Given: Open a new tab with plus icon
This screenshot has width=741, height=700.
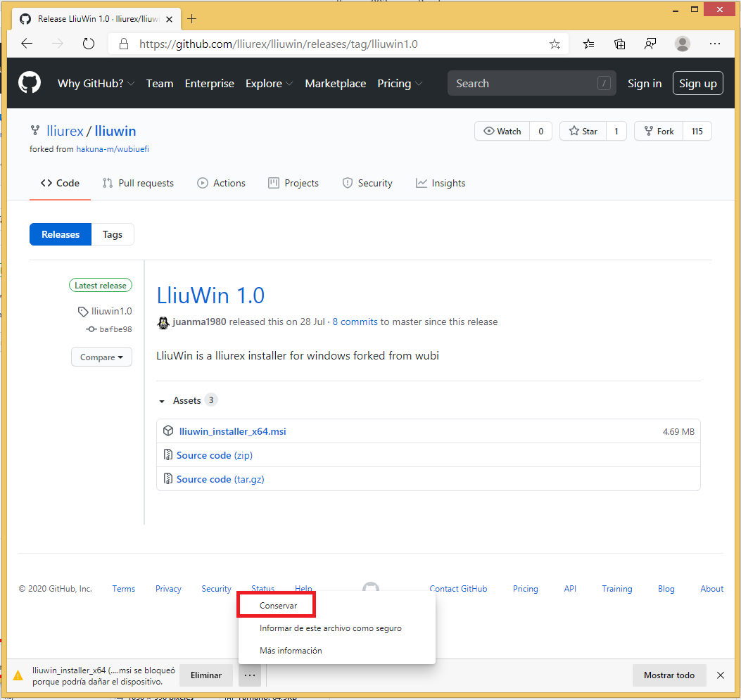Looking at the screenshot, I should [x=192, y=19].
